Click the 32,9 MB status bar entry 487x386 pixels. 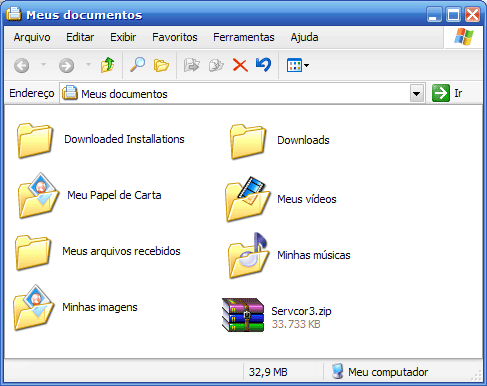point(268,372)
